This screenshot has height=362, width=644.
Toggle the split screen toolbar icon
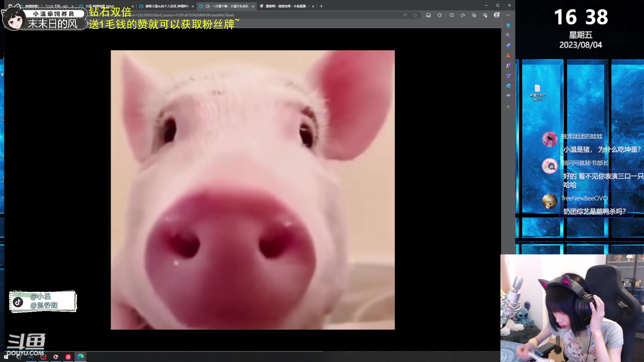click(452, 15)
